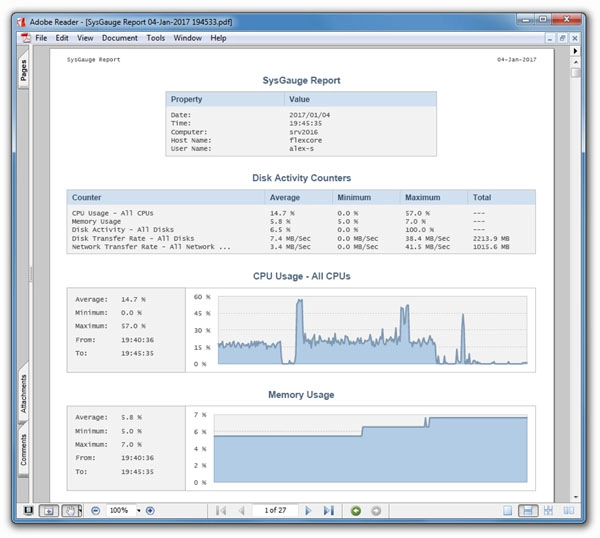The width and height of the screenshot is (600, 538).
Task: Click the 100% zoom level field
Action: coord(119,510)
